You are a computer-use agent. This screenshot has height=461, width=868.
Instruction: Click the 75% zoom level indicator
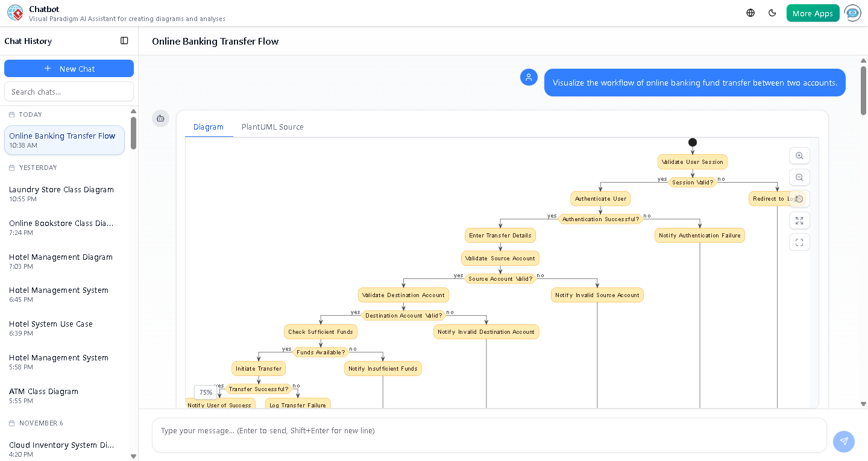click(x=205, y=392)
